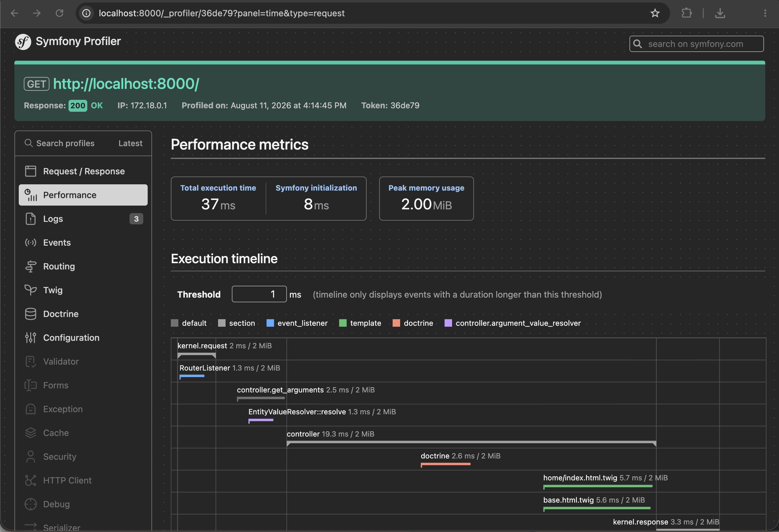Image resolution: width=779 pixels, height=532 pixels.
Task: Click the event_listener blue legend swatch
Action: click(270, 323)
